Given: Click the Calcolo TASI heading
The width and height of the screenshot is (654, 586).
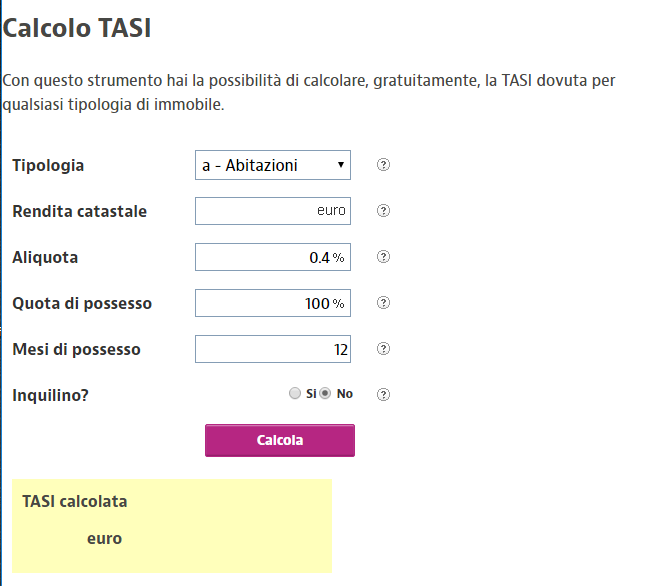Looking at the screenshot, I should pyautogui.click(x=77, y=28).
